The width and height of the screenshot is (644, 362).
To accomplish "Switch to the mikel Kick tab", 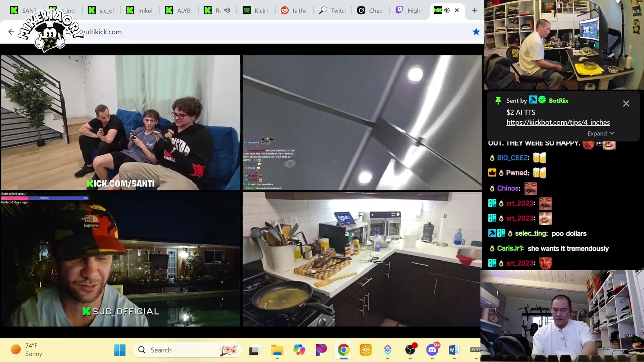I will tap(140, 10).
